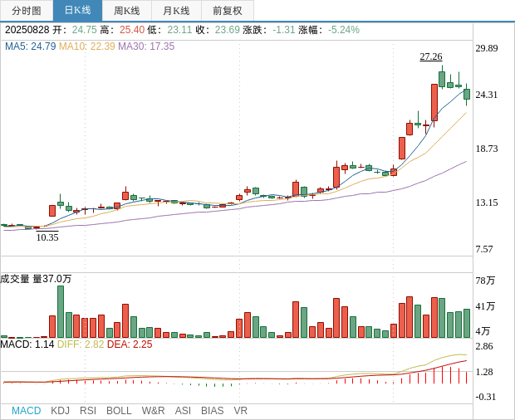The height and width of the screenshot is (420, 515).
Task: Click the 18.73 price axis label
Action: click(487, 149)
